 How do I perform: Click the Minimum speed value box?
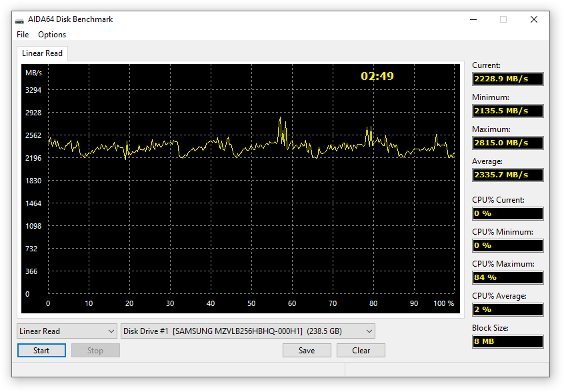[507, 111]
